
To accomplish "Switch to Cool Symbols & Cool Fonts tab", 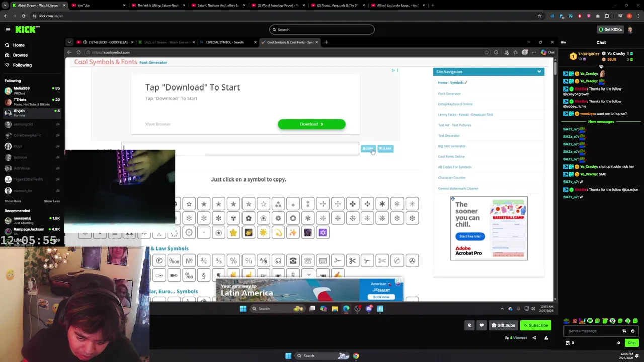I will click(290, 42).
